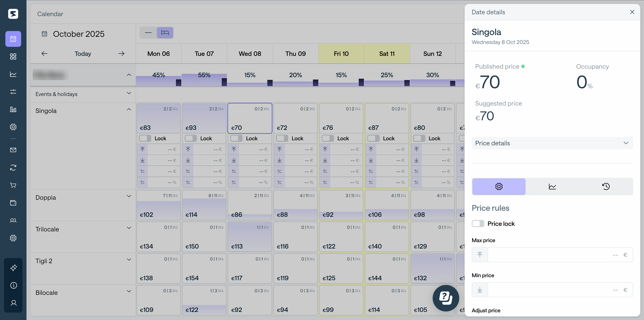Expand the Doppia room row
This screenshot has width=644, height=320.
[x=129, y=196]
